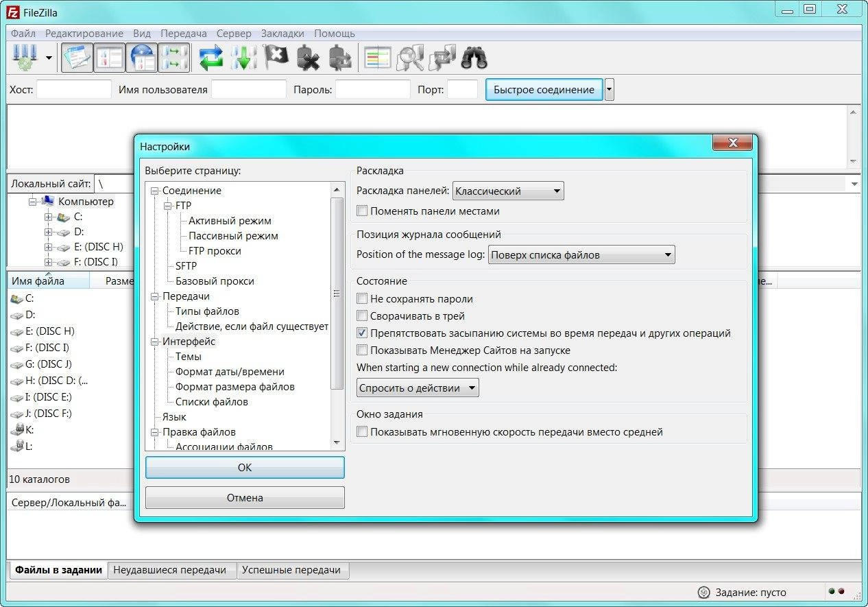Screen dimensions: 868x607
Task: Click the cancel current operation flag icon
Action: tap(276, 58)
